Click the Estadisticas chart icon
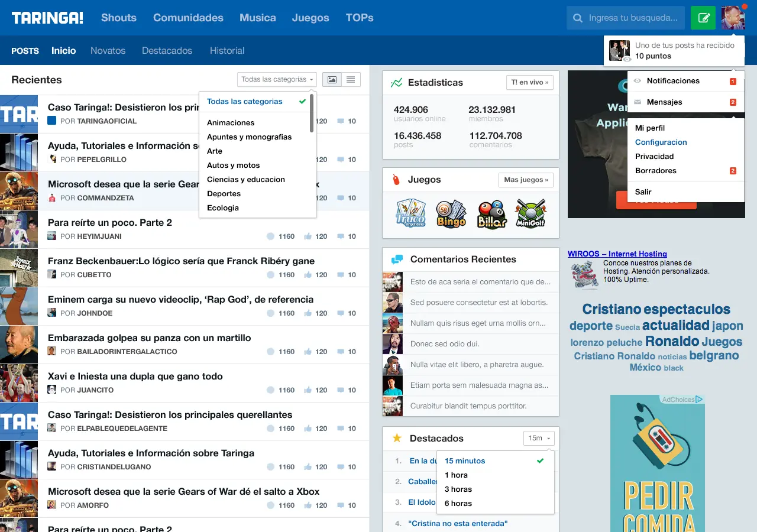757x532 pixels. 396,83
